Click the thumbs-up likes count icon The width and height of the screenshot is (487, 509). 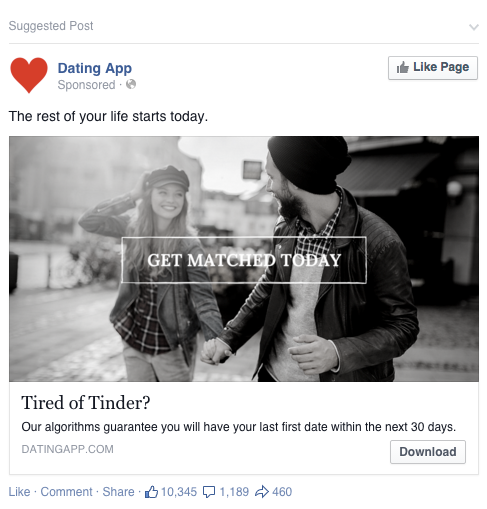151,492
